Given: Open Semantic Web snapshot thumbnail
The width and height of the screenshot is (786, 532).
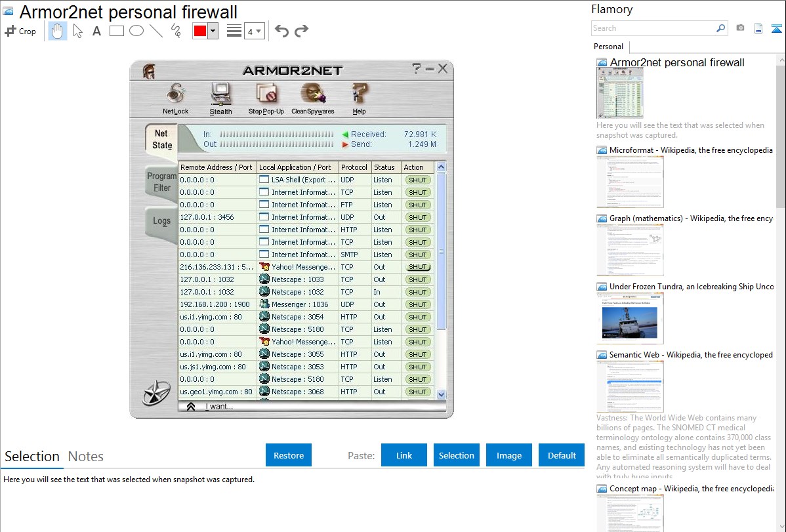Looking at the screenshot, I should pyautogui.click(x=630, y=386).
